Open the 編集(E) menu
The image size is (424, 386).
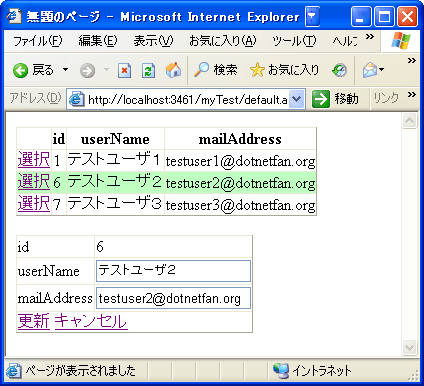point(98,41)
